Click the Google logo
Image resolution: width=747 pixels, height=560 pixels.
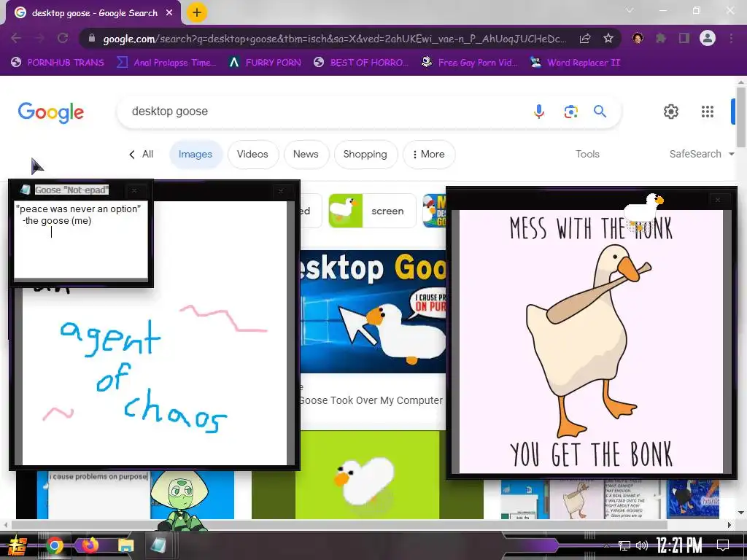click(51, 112)
